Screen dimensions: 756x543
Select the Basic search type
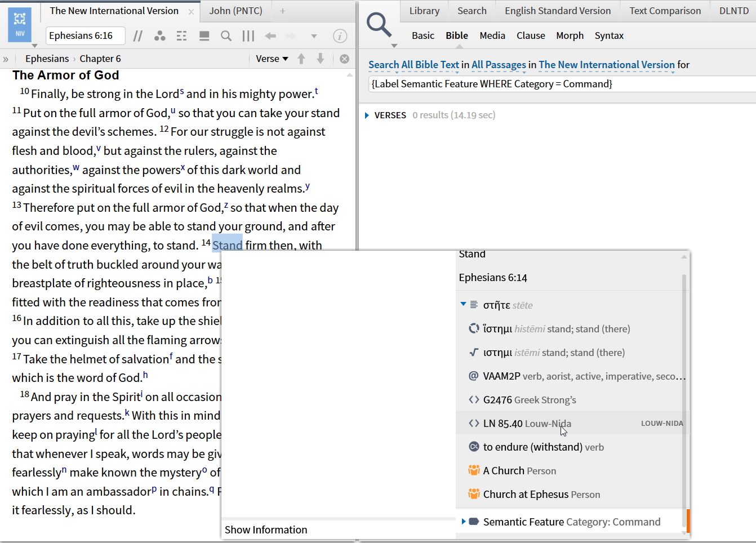point(423,35)
